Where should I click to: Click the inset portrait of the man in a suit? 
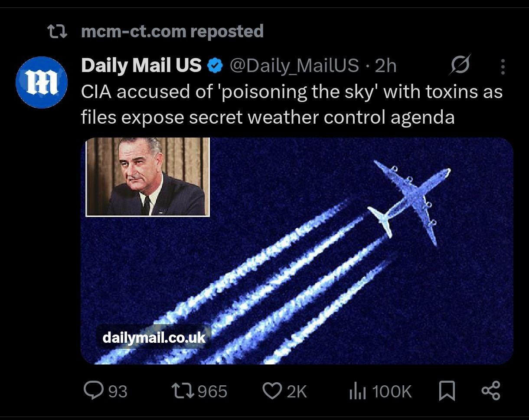tap(148, 177)
